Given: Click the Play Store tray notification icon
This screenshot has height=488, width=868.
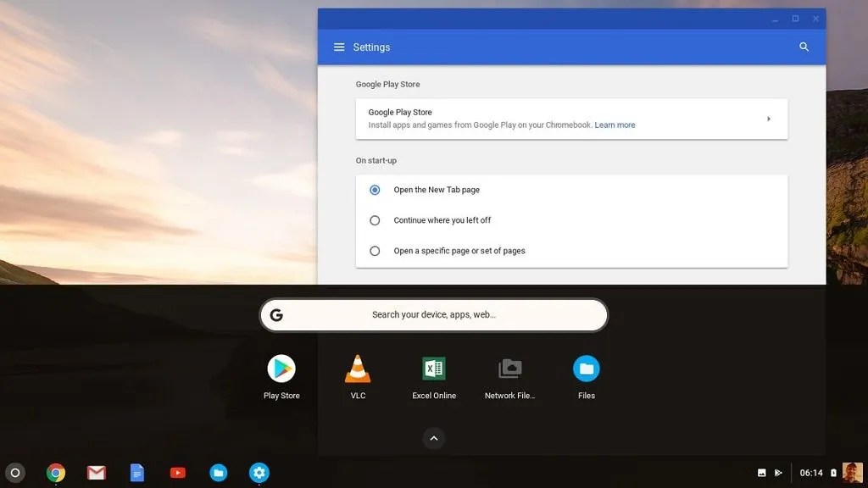Looking at the screenshot, I should point(778,473).
